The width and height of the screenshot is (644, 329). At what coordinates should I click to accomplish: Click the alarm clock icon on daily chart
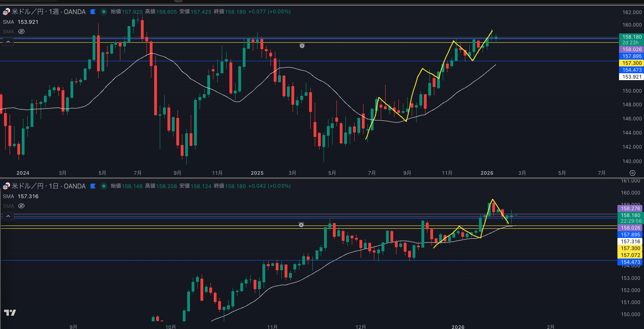[x=301, y=224]
